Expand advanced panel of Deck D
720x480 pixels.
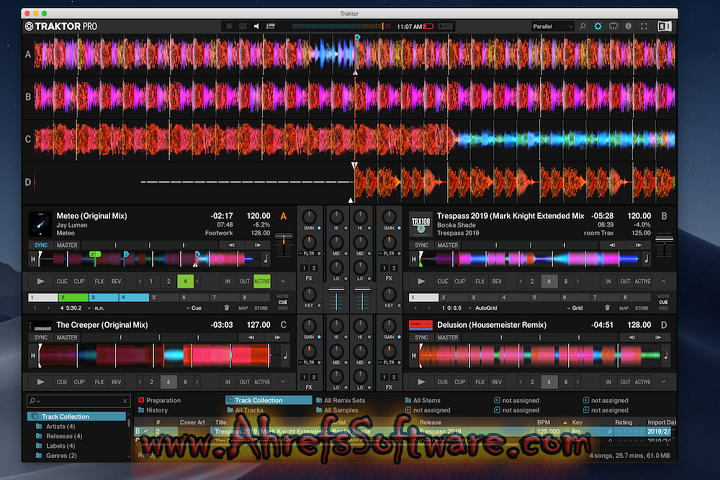[664, 382]
